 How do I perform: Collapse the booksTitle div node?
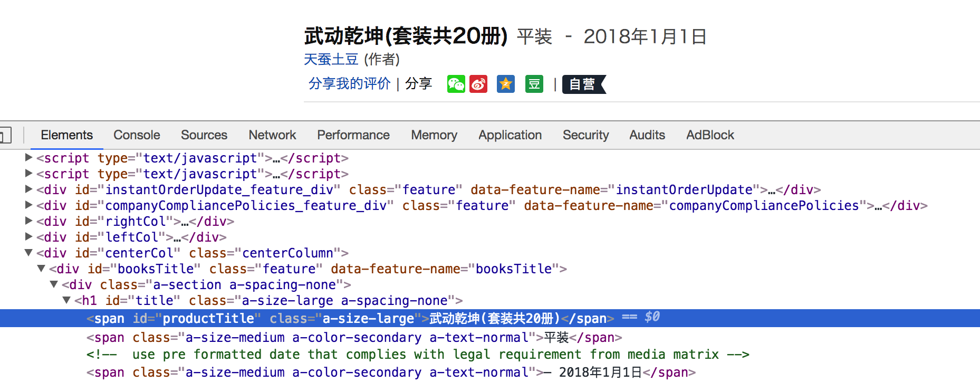pos(41,269)
